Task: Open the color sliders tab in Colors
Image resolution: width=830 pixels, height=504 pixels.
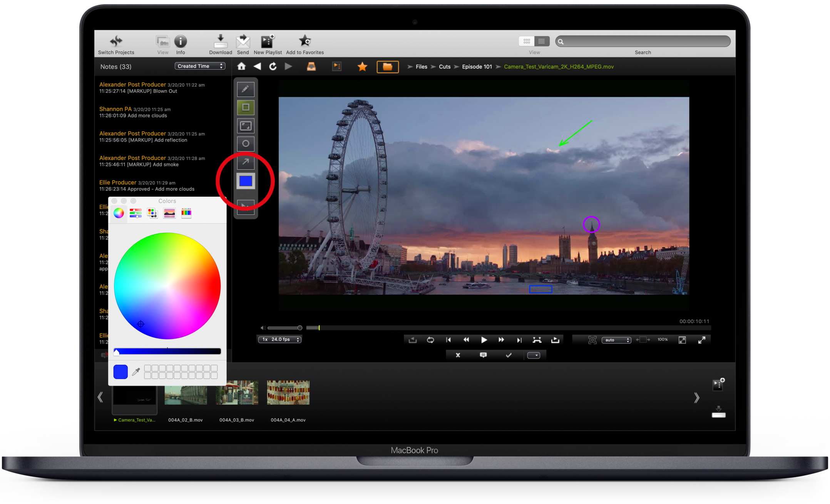Action: click(x=136, y=213)
